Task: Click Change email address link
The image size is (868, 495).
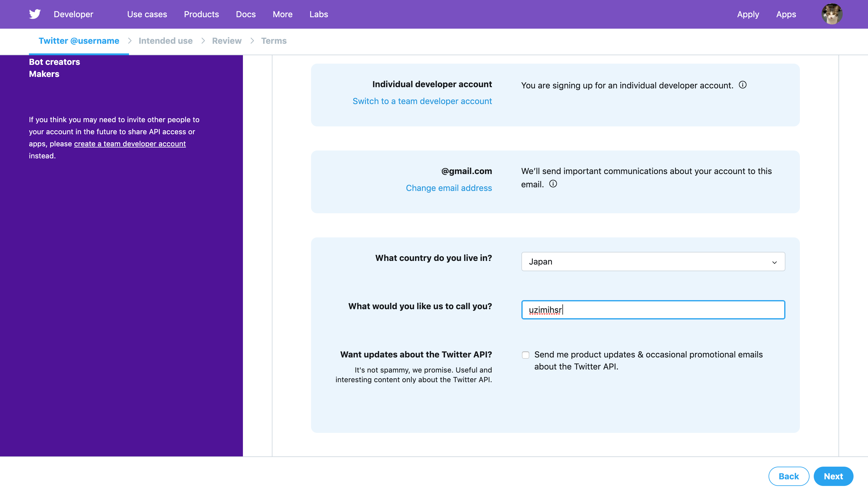Action: point(448,188)
